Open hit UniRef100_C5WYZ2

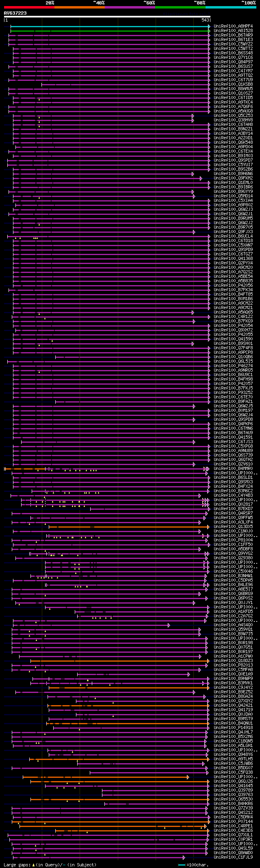pos(233,44)
